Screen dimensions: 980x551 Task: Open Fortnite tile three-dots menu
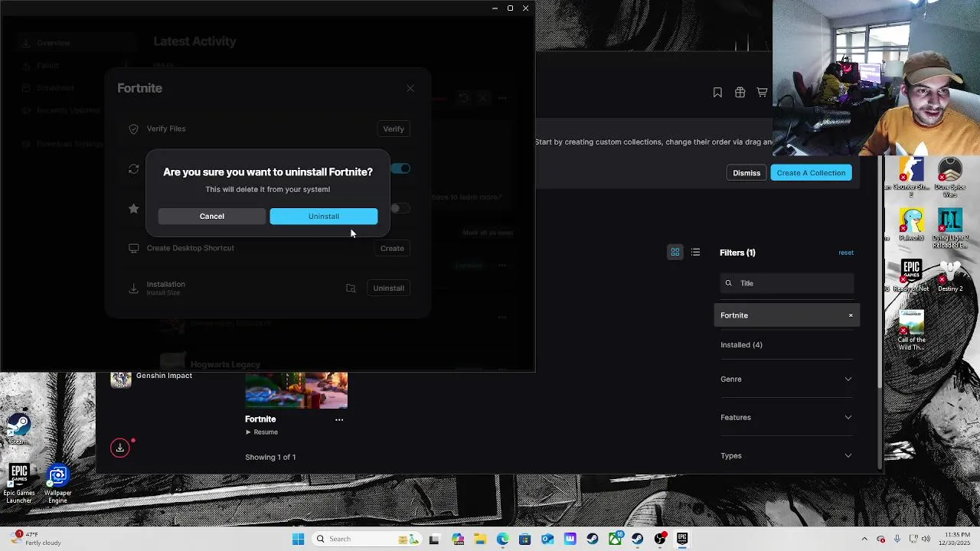coord(339,419)
